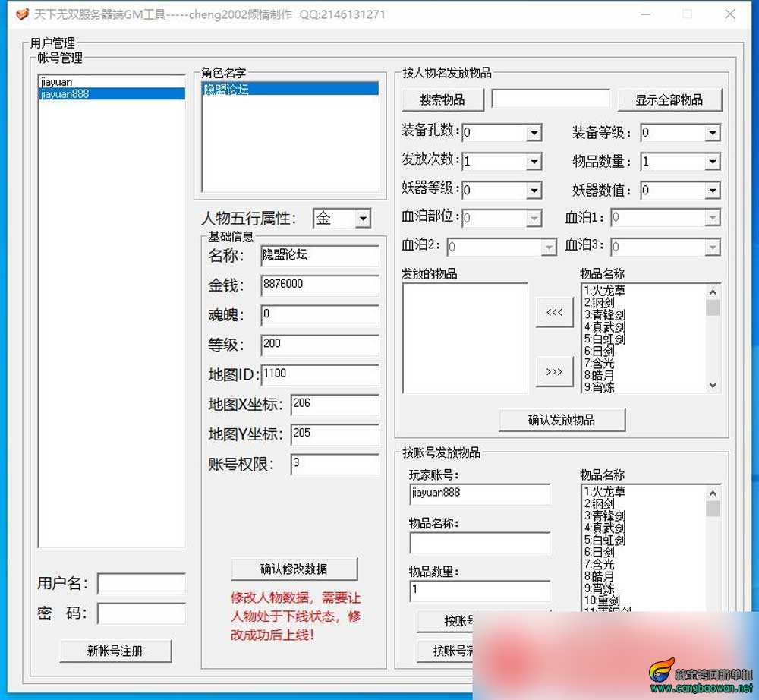
Task: Click the 新帐号注册 button
Action: click(x=115, y=651)
